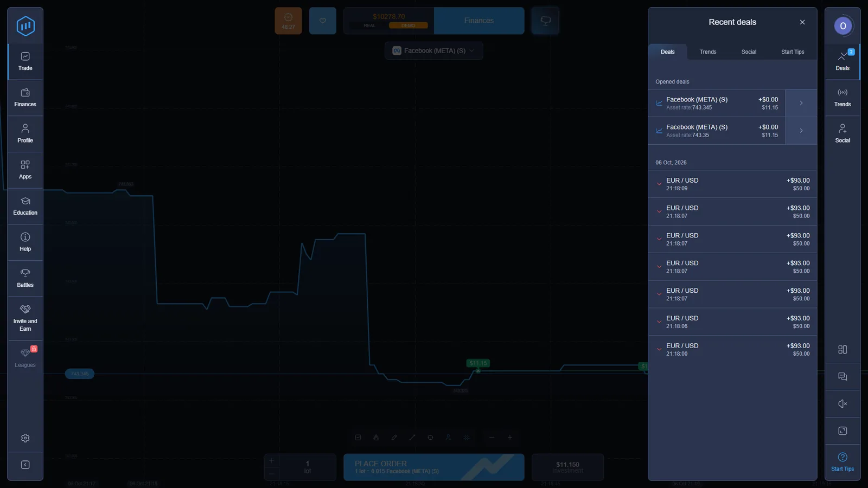Open Trends in the right rail

tap(843, 98)
